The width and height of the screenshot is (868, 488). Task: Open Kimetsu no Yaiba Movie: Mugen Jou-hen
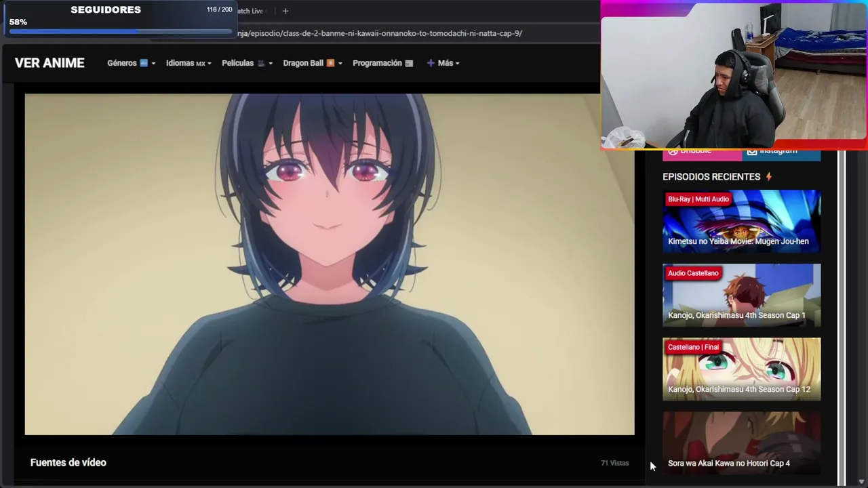[741, 222]
